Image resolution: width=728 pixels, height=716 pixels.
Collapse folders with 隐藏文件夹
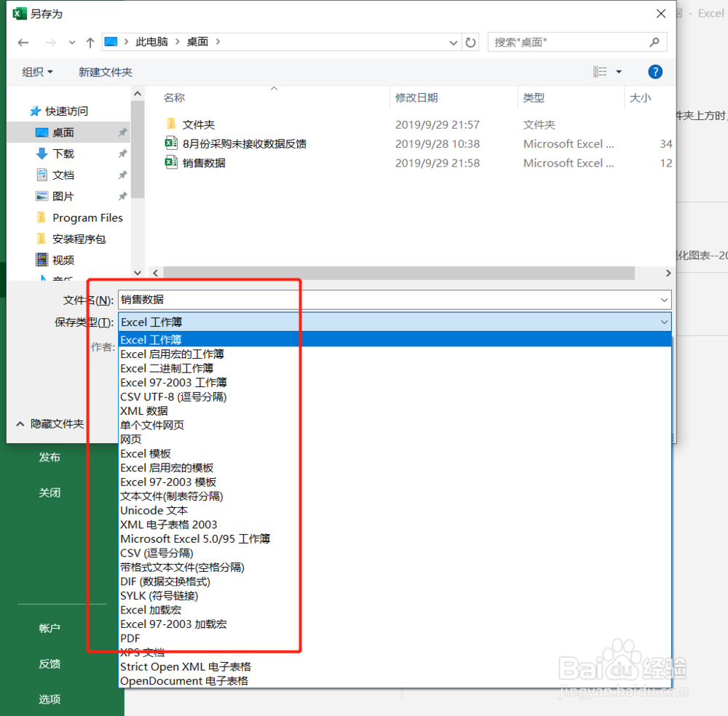tap(50, 423)
